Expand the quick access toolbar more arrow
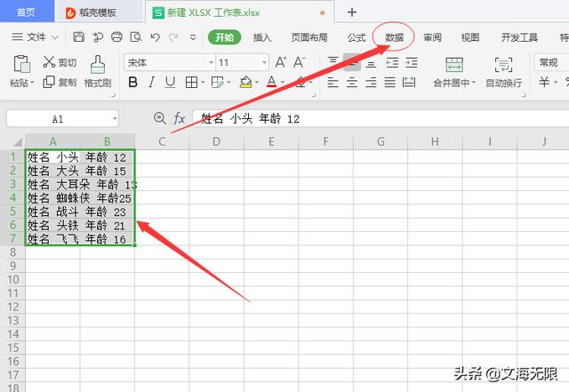This screenshot has height=392, width=569. pyautogui.click(x=193, y=37)
